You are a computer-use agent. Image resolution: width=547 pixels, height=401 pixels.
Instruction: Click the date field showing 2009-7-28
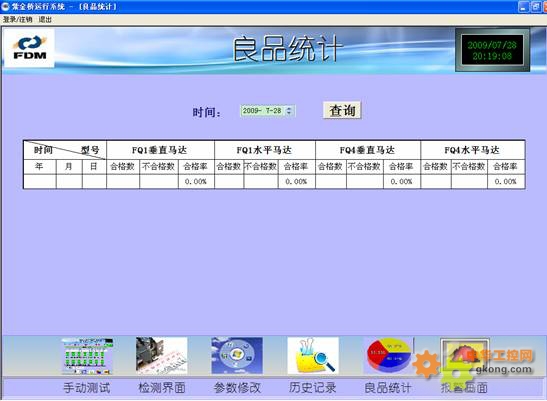tap(267, 111)
